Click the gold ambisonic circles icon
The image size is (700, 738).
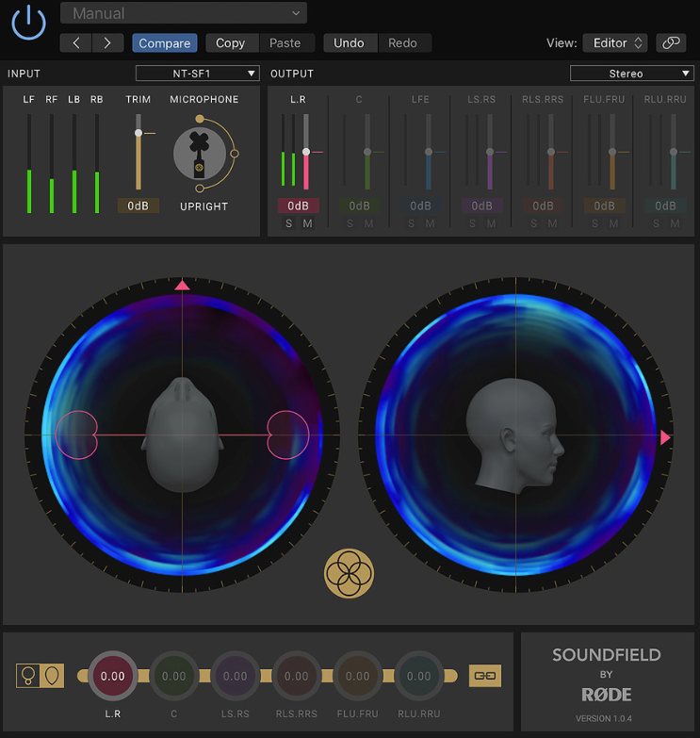click(349, 574)
